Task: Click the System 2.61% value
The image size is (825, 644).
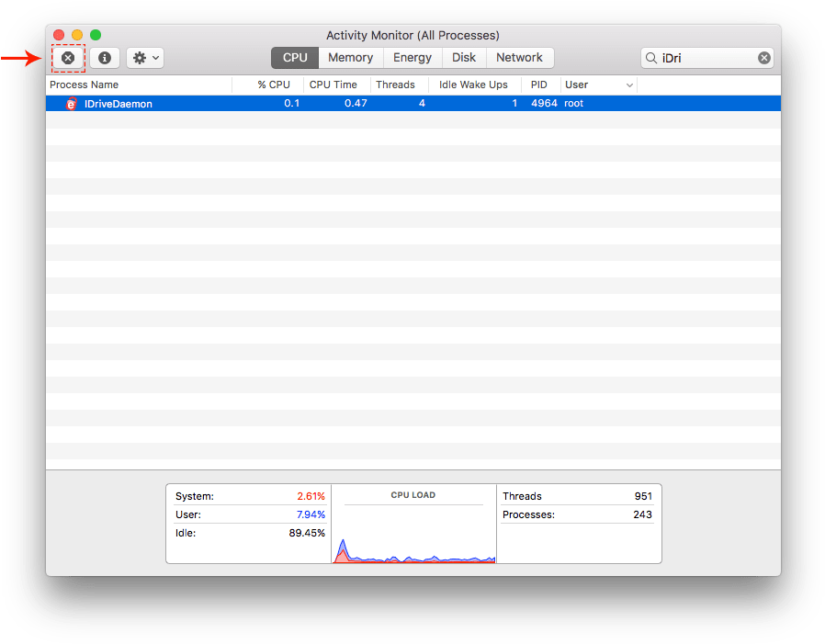Action: pyautogui.click(x=311, y=496)
